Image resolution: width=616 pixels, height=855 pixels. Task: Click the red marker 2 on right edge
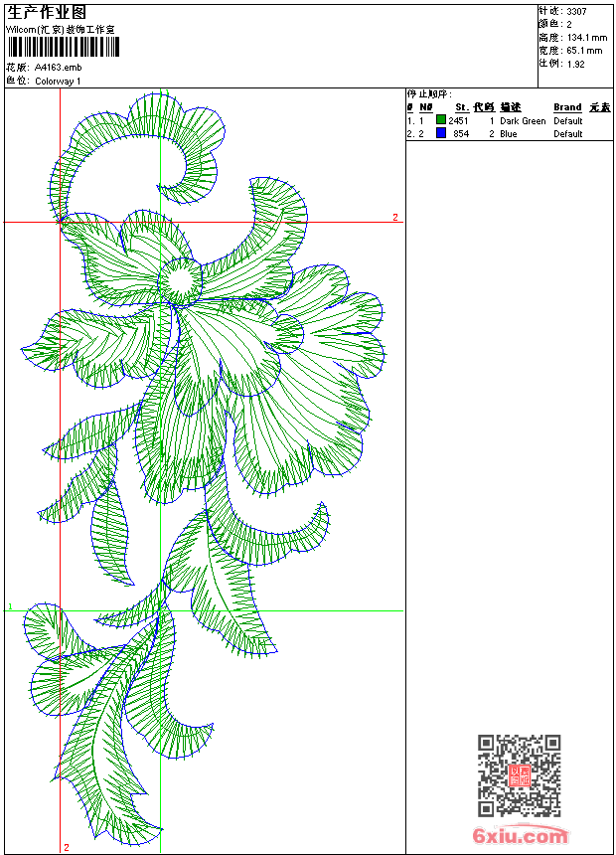[394, 217]
